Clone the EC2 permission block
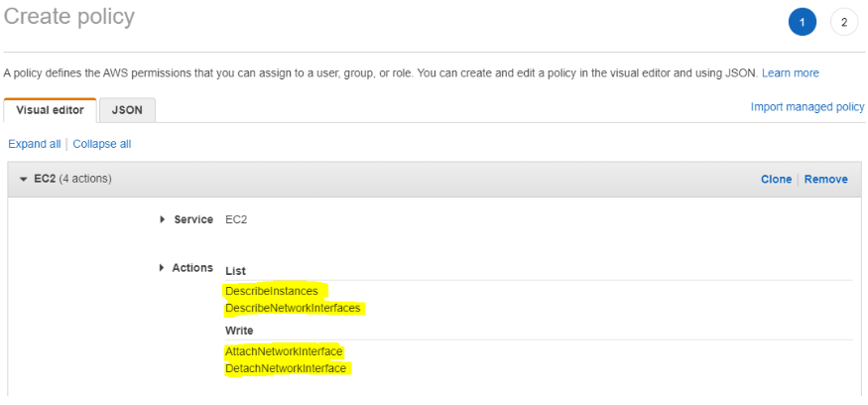868x405 pixels. (x=776, y=180)
